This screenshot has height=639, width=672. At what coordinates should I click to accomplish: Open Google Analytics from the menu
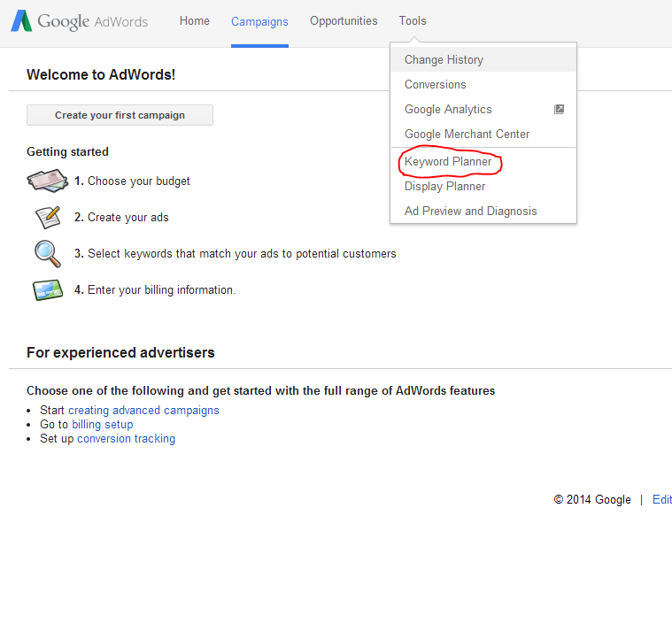pyautogui.click(x=448, y=110)
